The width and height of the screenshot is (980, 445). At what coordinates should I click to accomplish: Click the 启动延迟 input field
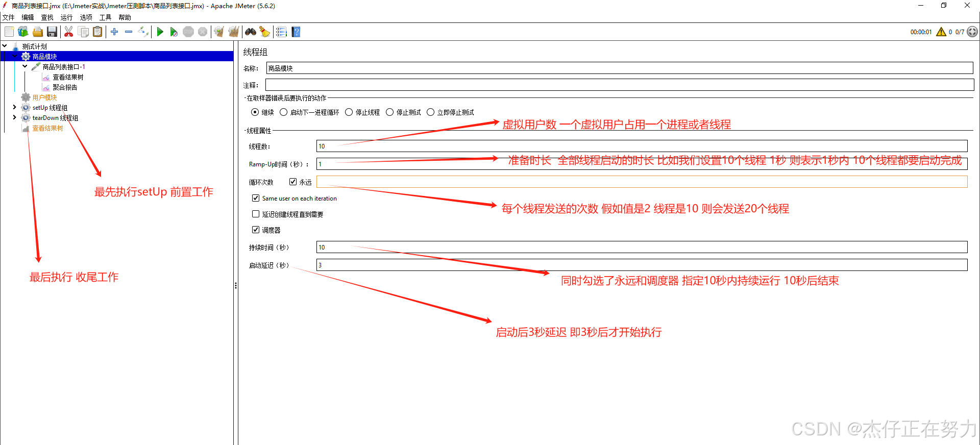click(642, 265)
